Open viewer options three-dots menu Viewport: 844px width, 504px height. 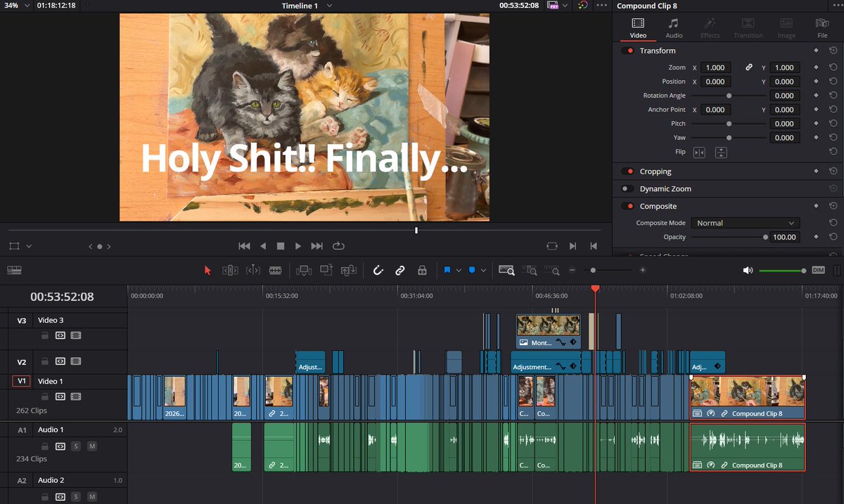pyautogui.click(x=601, y=6)
